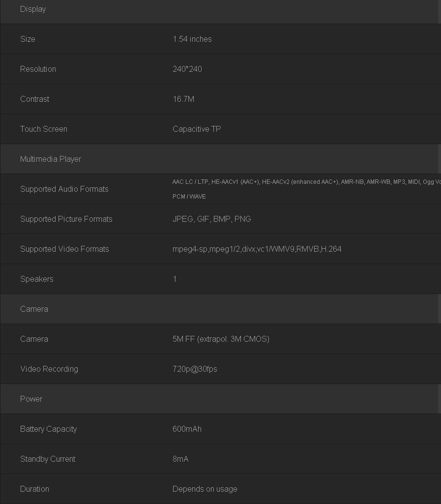Screen dimensions: 441x504
Task: Click the Camera section header row
Action: click(34, 309)
